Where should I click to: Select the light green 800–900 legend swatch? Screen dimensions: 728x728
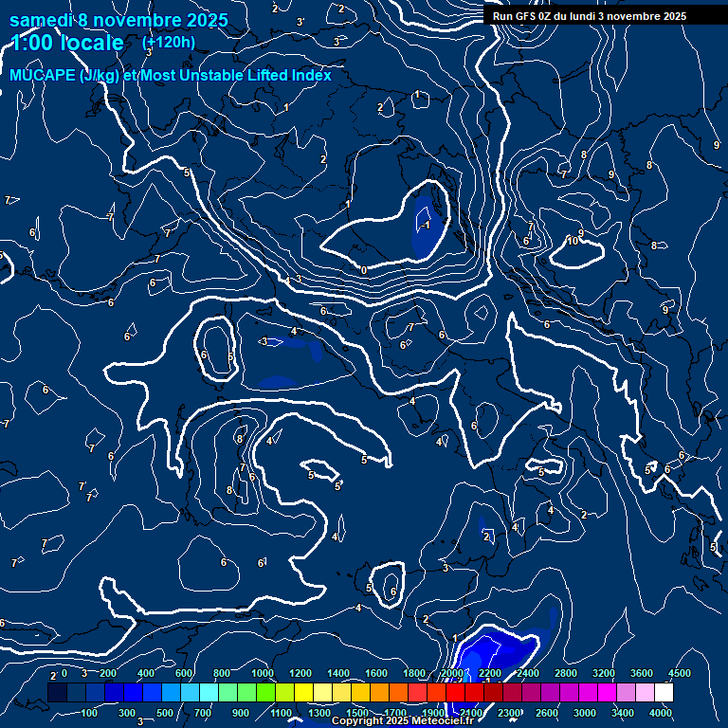tap(227, 692)
